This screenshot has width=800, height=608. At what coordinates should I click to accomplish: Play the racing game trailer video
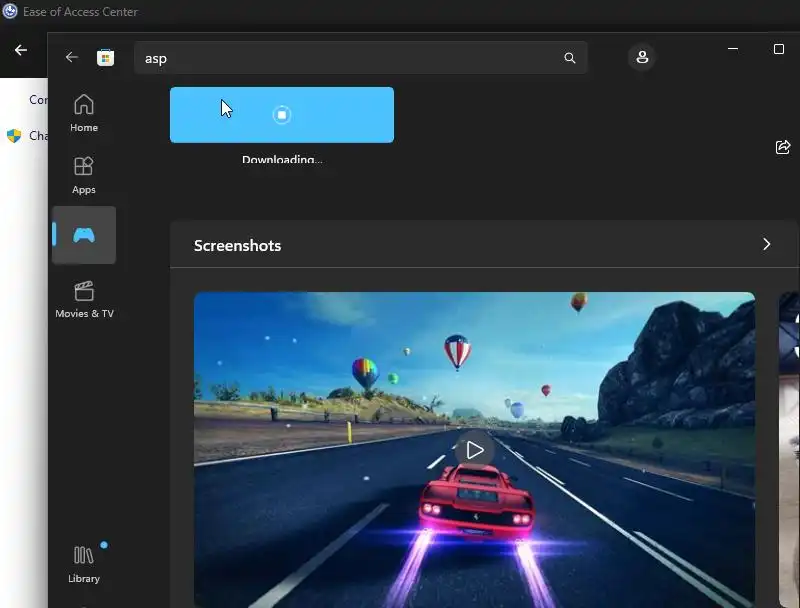[x=475, y=450]
